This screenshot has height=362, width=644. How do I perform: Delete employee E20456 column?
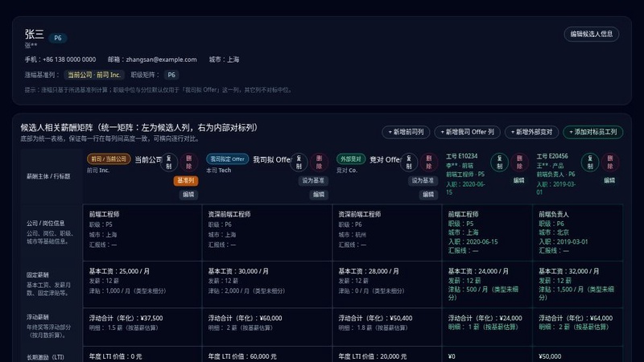point(610,162)
